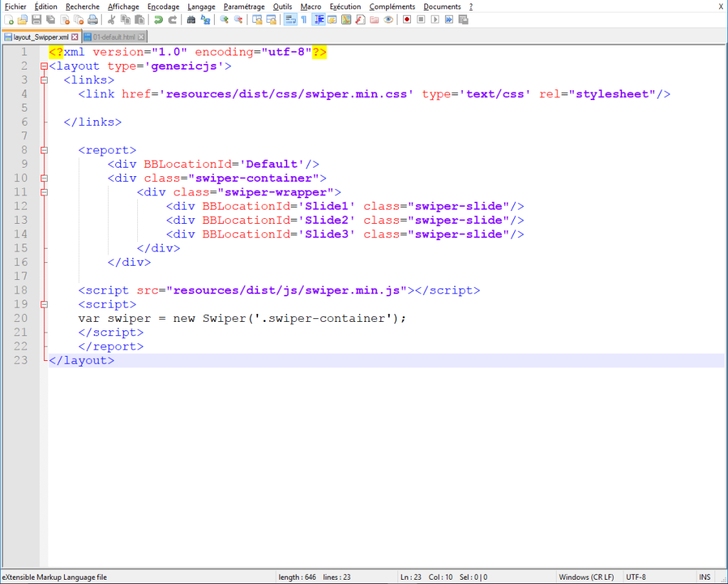The height and width of the screenshot is (584, 728).
Task: Run macro multiple times icon
Action: (x=449, y=19)
